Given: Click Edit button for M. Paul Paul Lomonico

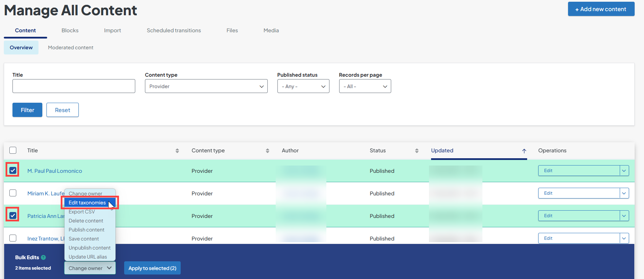Looking at the screenshot, I should 579,171.
